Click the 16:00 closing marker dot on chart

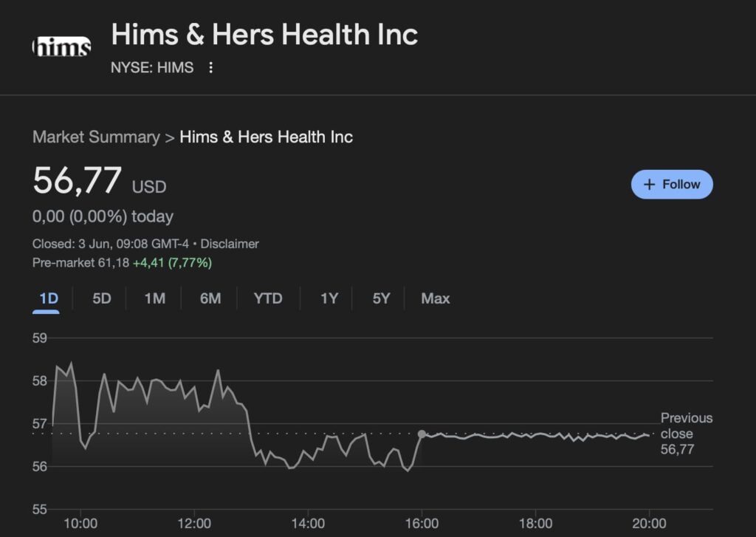422,434
